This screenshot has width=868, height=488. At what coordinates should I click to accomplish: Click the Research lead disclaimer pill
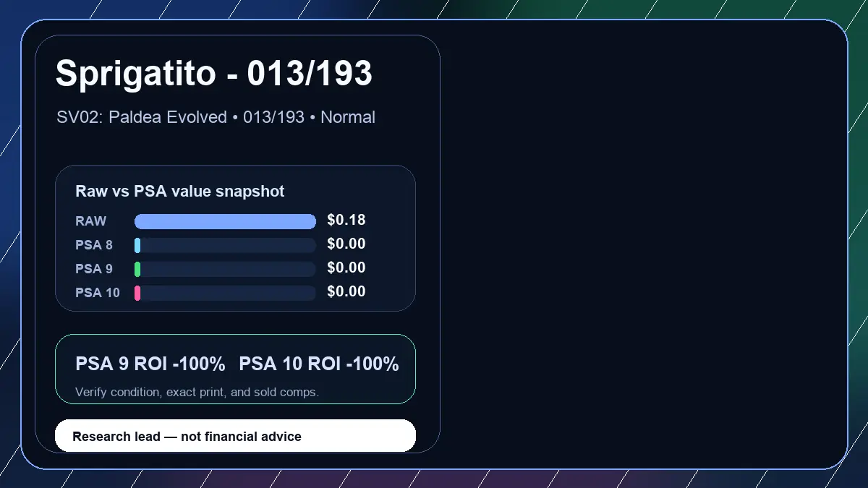(236, 436)
